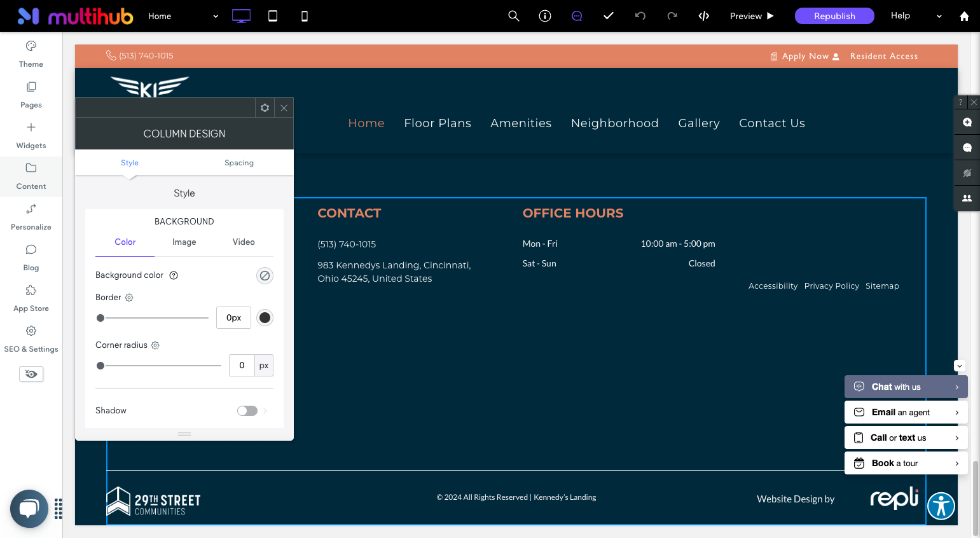The image size is (980, 538).
Task: Switch to desktop view
Action: coord(241,16)
